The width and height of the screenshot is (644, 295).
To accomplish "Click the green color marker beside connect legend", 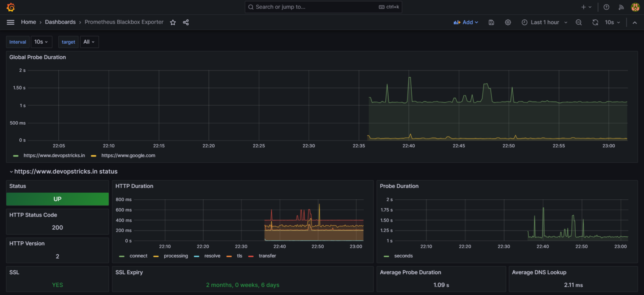I will click(x=122, y=256).
